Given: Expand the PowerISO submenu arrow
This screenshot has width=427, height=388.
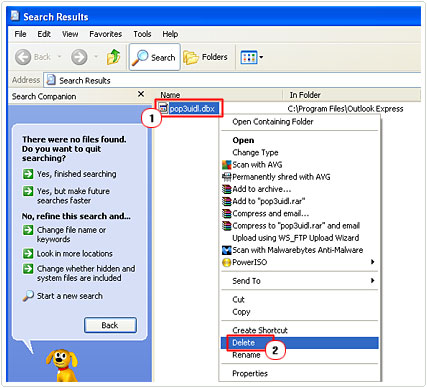Looking at the screenshot, I should pyautogui.click(x=372, y=262).
